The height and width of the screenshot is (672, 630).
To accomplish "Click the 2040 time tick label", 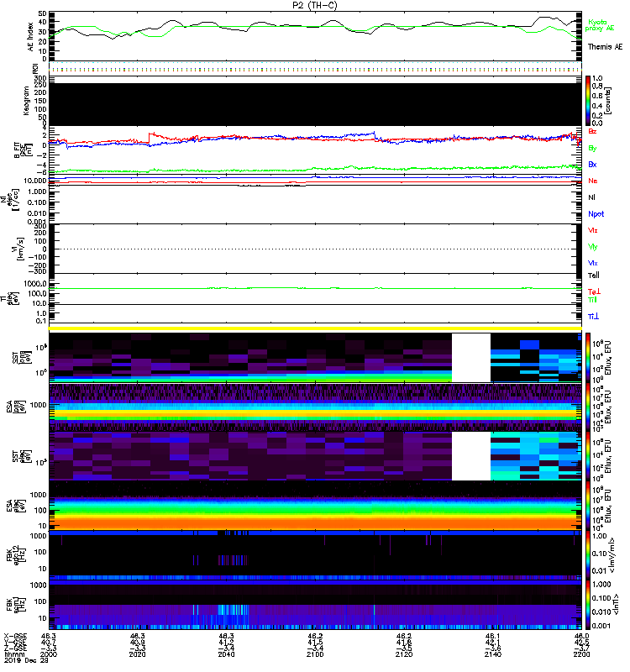I will 226,654.
